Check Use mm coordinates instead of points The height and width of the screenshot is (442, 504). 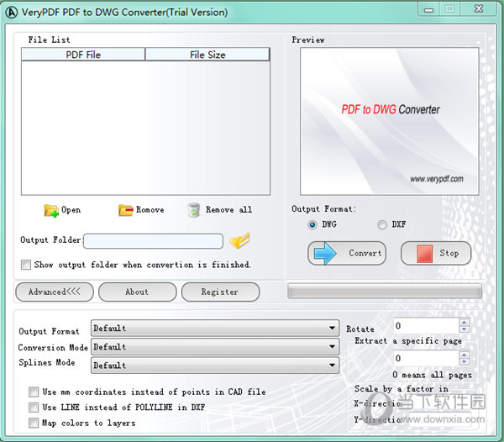(x=34, y=392)
